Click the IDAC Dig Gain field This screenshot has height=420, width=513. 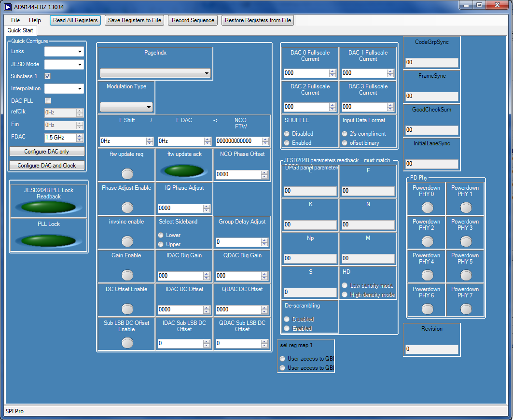(180, 276)
